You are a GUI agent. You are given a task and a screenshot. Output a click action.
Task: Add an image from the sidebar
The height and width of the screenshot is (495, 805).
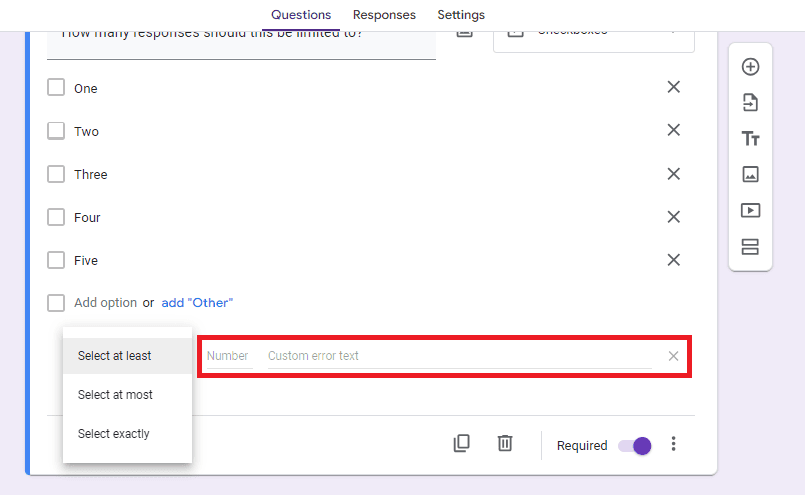click(x=750, y=175)
